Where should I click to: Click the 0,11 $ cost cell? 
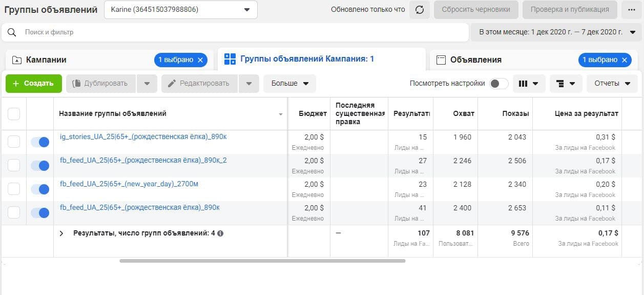[605, 208]
